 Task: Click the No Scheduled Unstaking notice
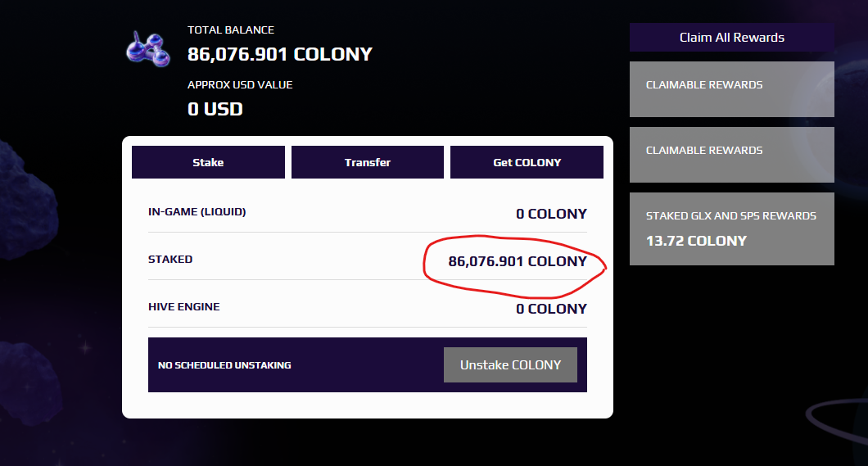224,365
